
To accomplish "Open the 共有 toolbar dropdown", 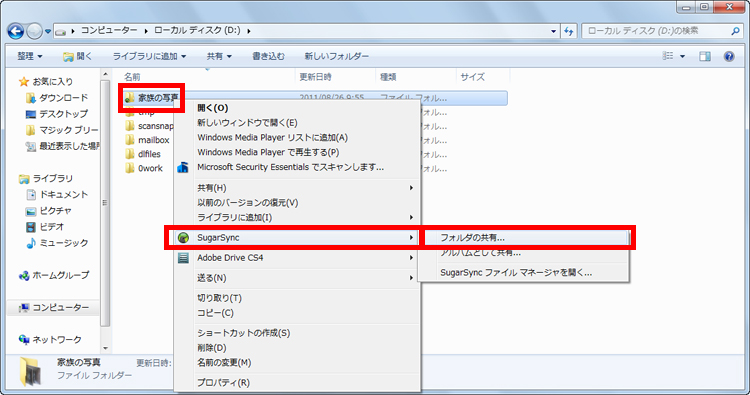I will (x=219, y=56).
